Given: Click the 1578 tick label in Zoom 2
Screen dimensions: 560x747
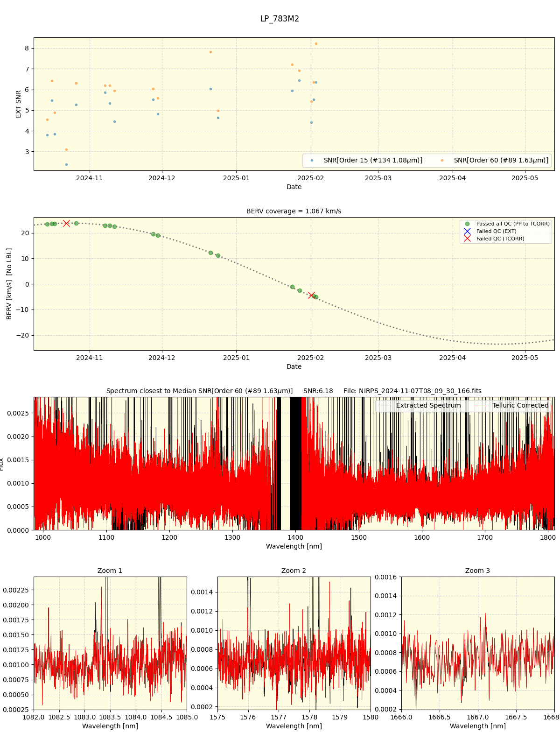Looking at the screenshot, I should coord(309,717).
